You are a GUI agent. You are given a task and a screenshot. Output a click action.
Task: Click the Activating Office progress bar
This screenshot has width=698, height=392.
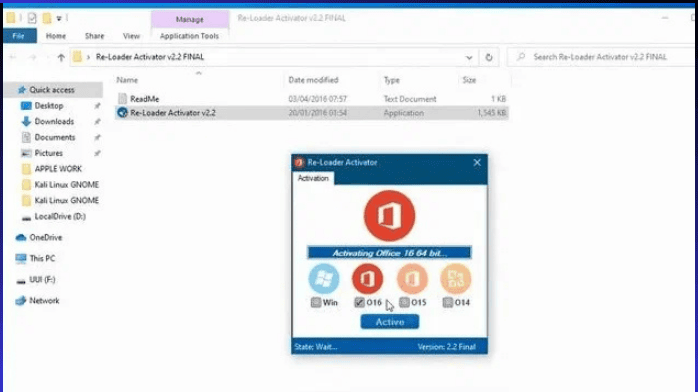tap(390, 253)
